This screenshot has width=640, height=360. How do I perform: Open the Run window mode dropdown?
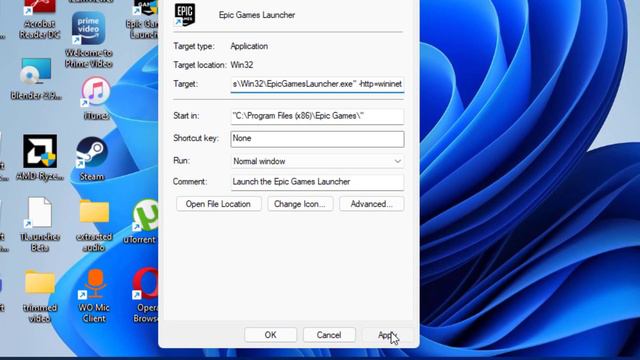(x=317, y=161)
